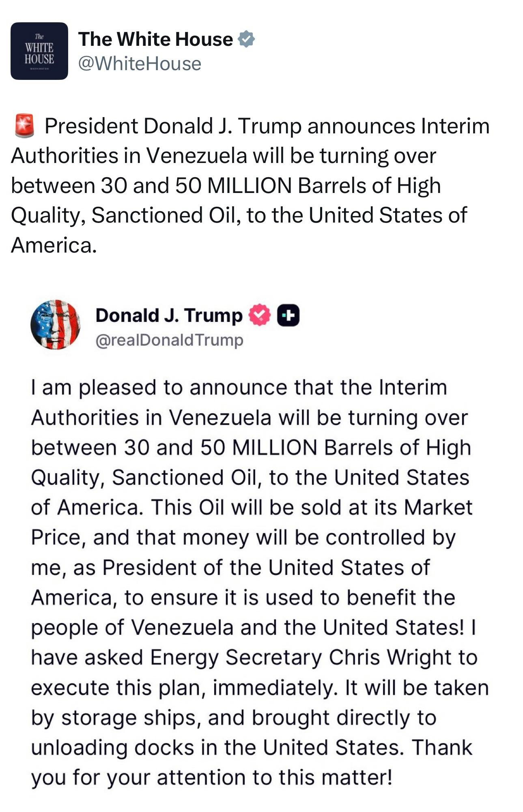Click the blue verified badge beside The White House

pyautogui.click(x=246, y=39)
